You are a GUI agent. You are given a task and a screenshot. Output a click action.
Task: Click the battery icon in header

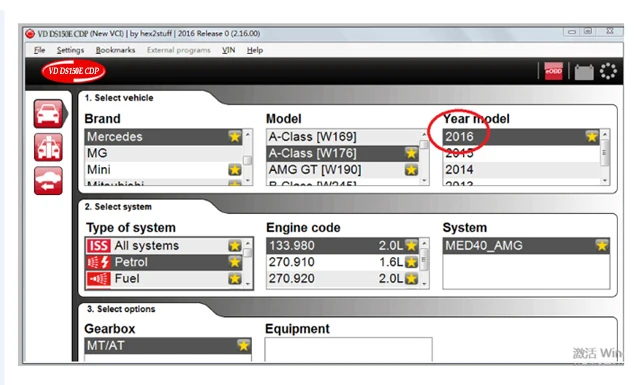tap(584, 72)
